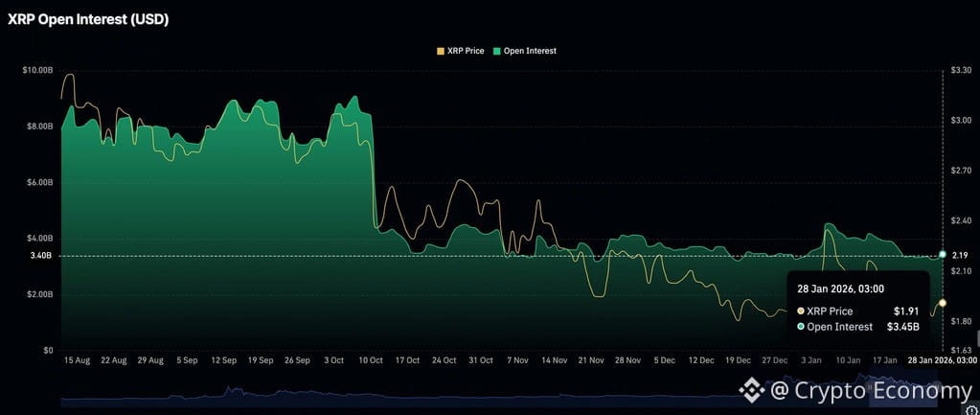The width and height of the screenshot is (980, 415).
Task: Click the XRP Price label inside the tooltip
Action: 830,311
